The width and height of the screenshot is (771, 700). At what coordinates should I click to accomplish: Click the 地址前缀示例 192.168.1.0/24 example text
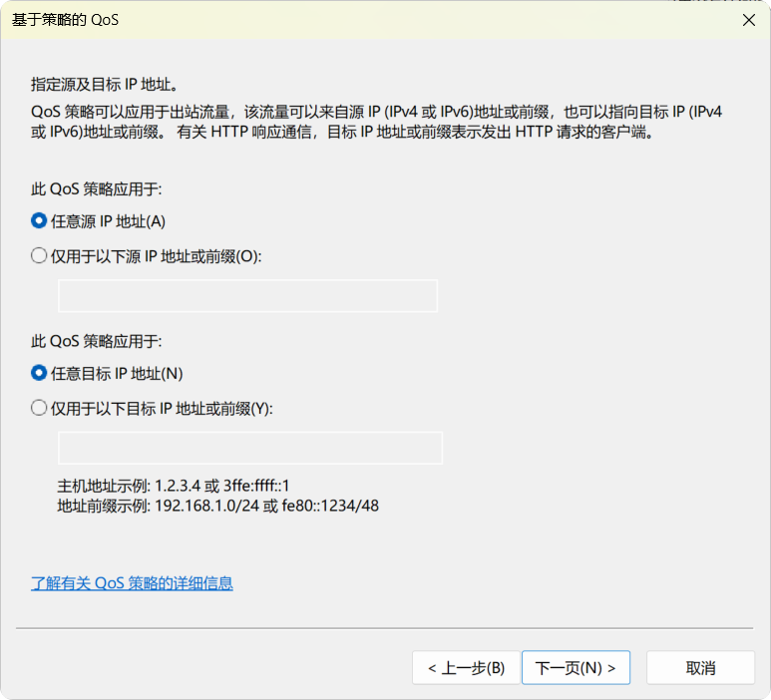pos(217,506)
